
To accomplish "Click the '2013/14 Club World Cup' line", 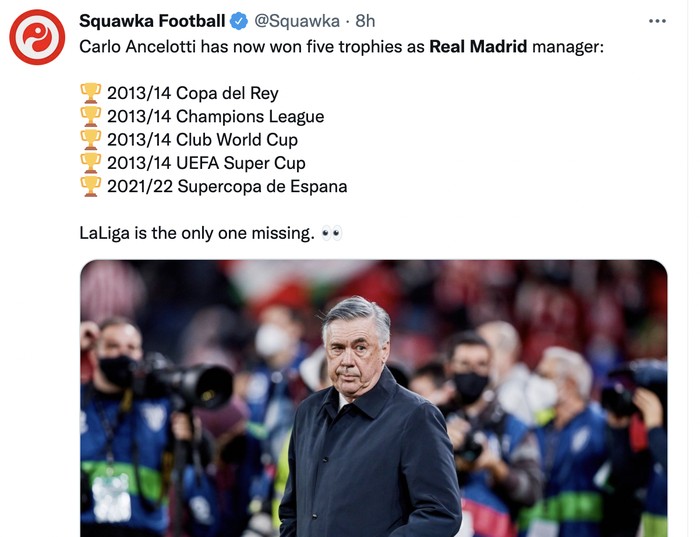I will 202,139.
